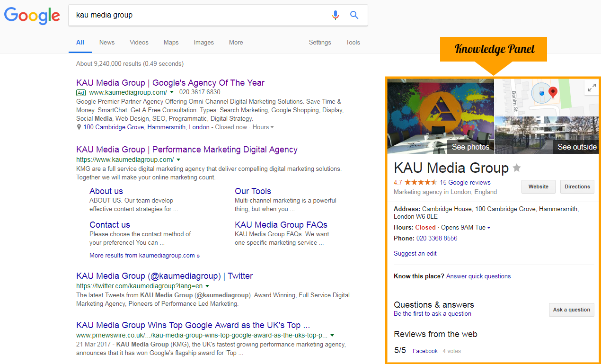
Task: Open search Tools
Action: click(353, 42)
